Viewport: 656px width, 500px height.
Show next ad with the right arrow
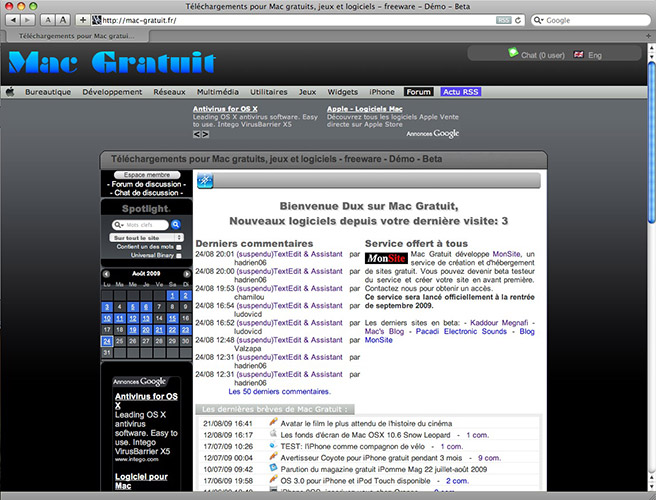point(205,134)
